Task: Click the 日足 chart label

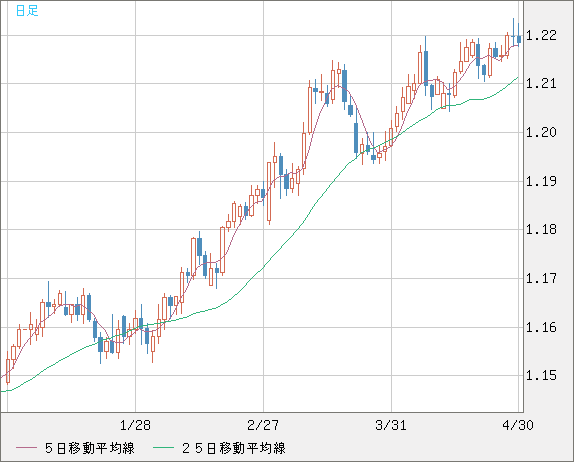Action: 27,11
